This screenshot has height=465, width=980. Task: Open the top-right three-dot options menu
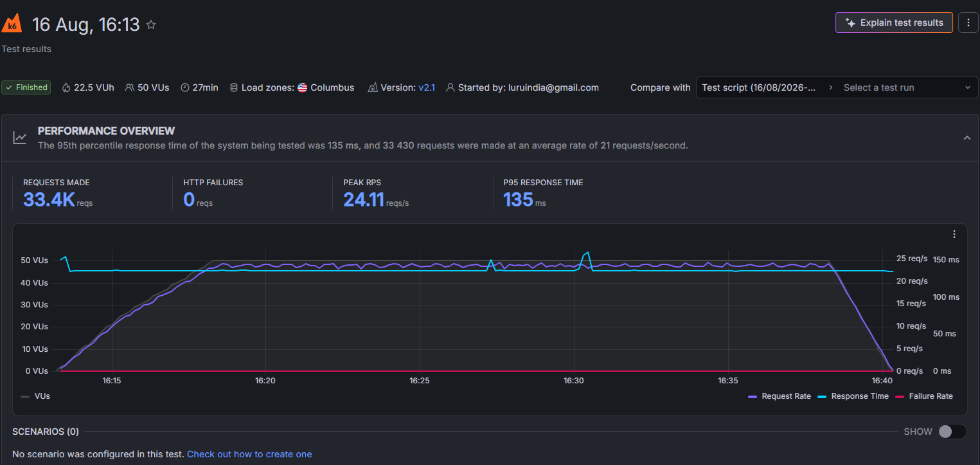point(968,23)
